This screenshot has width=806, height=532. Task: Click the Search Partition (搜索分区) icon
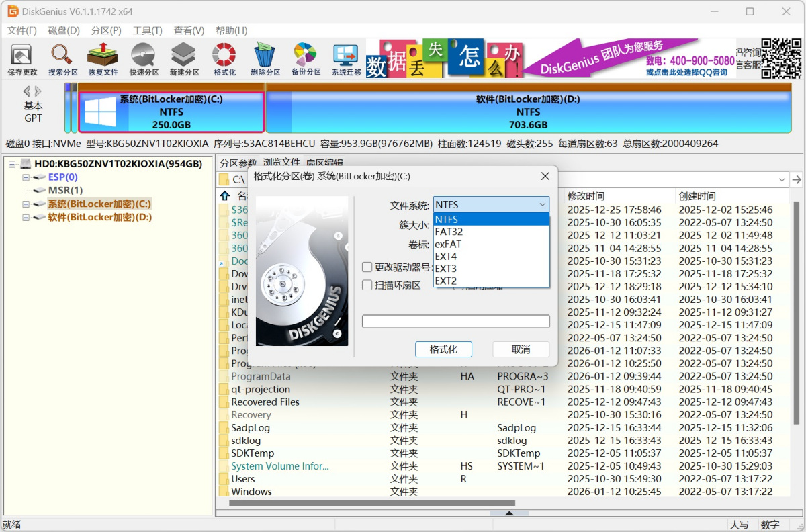[x=62, y=59]
